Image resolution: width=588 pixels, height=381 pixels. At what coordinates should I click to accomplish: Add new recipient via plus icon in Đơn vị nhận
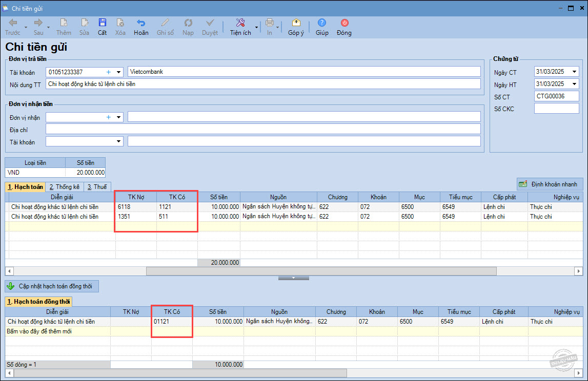pyautogui.click(x=108, y=117)
